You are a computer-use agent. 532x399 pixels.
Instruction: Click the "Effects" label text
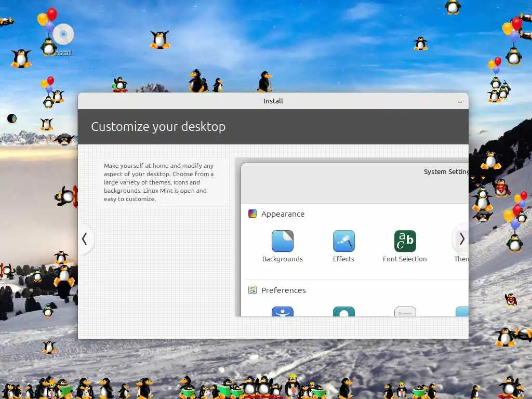click(x=343, y=259)
